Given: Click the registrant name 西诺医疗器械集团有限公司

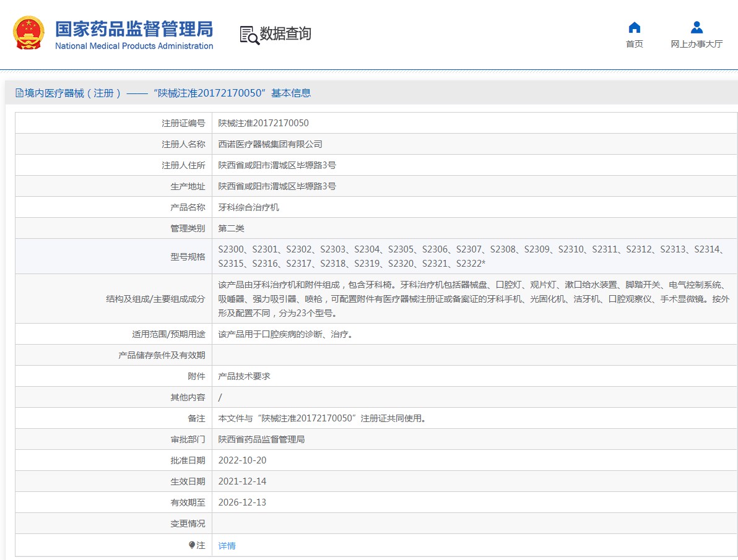Looking at the screenshot, I should 270,144.
